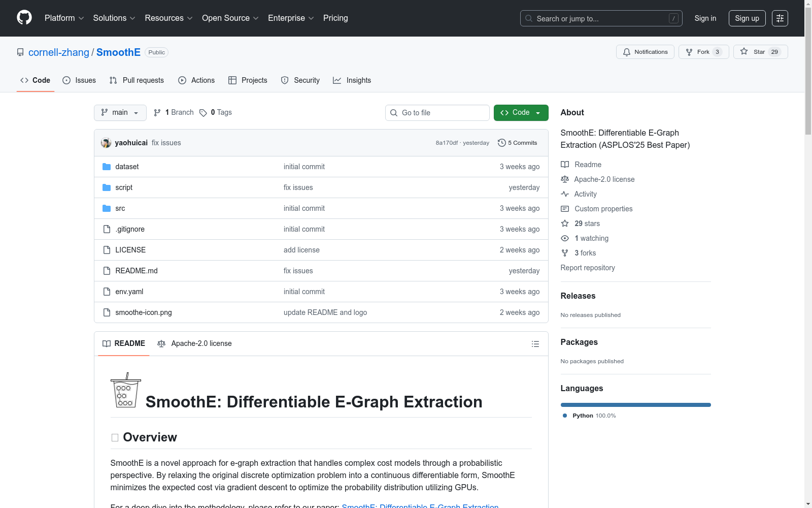Click the Notifications bell icon
This screenshot has height=508, width=812.
coord(627,52)
